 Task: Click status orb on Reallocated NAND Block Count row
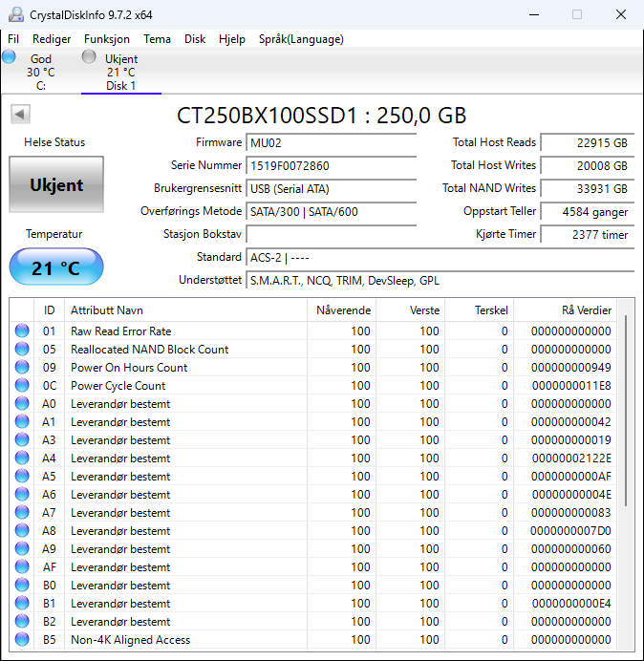point(22,349)
